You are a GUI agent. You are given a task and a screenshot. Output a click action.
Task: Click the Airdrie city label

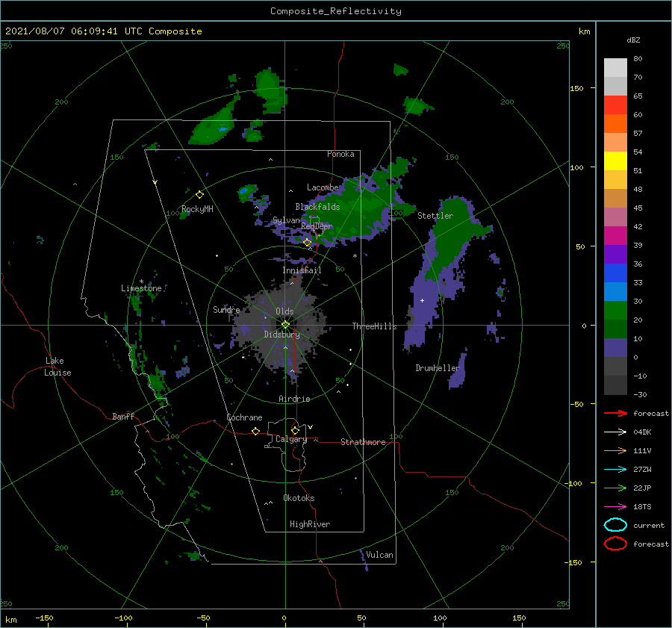tap(294, 399)
